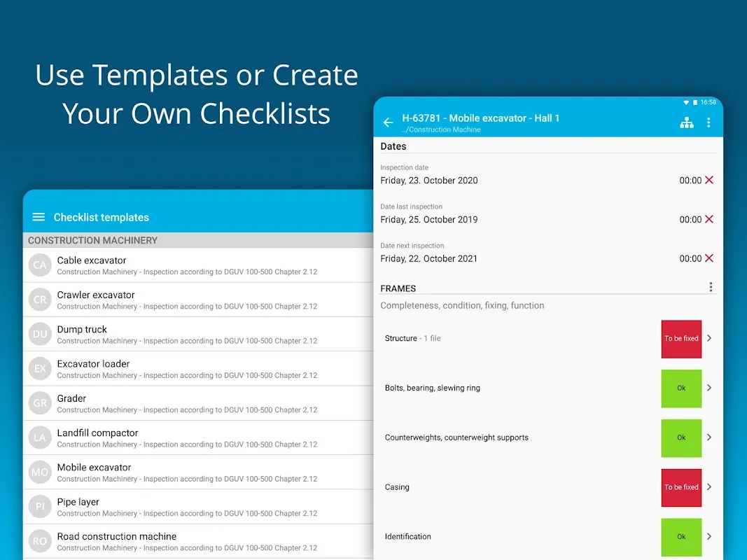Screen dimensions: 747x560
Task: Click the Friday, 23. October 2020 date
Action: coord(429,181)
